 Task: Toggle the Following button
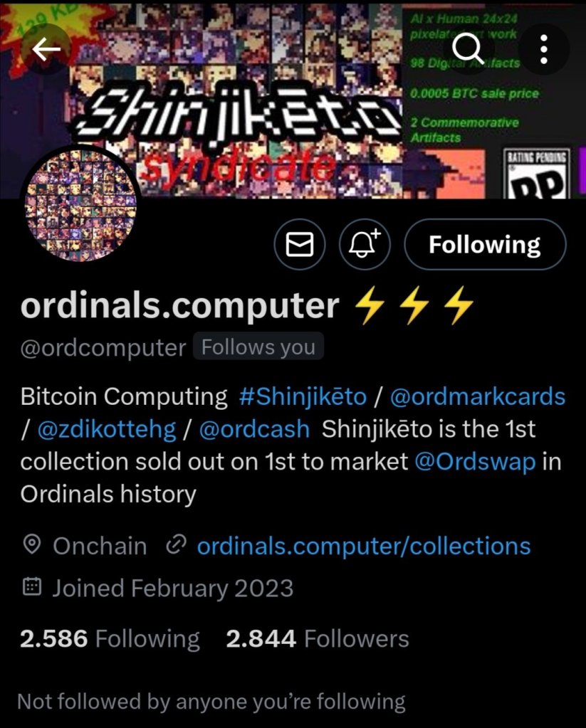point(485,244)
